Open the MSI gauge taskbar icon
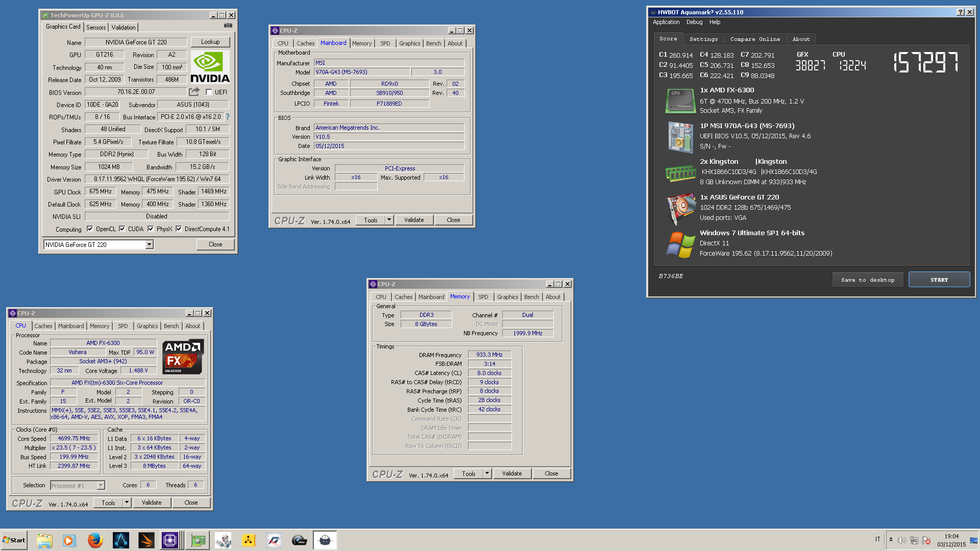 pos(300,540)
